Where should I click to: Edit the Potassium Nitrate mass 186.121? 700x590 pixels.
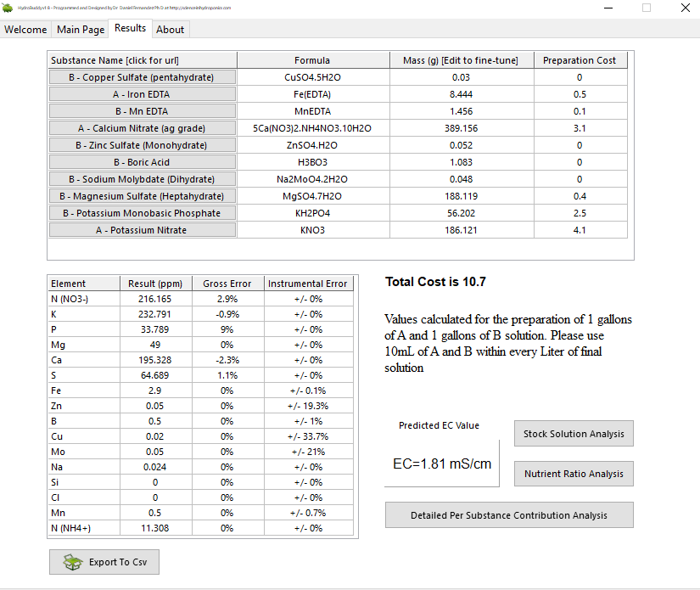point(462,230)
